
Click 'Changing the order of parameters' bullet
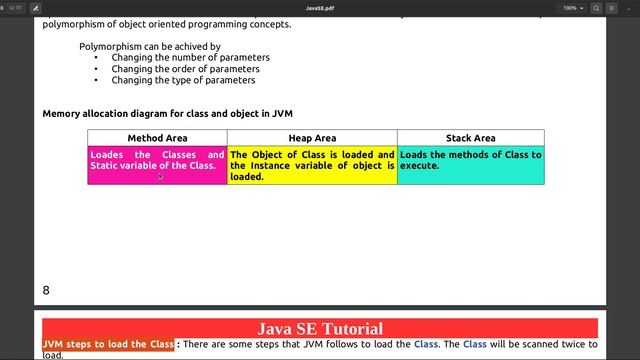185,69
